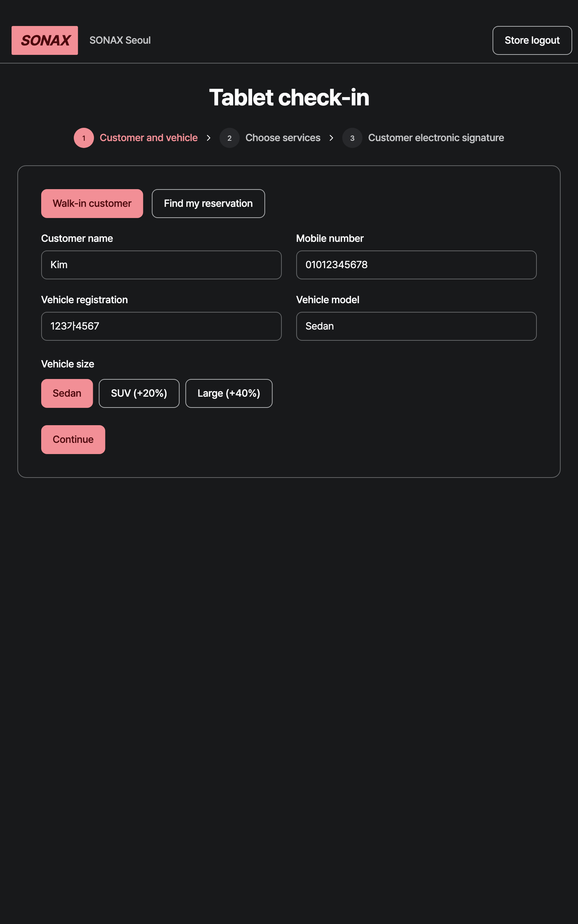Switch to Find my reservation tab
This screenshot has width=578, height=924.
(x=208, y=204)
